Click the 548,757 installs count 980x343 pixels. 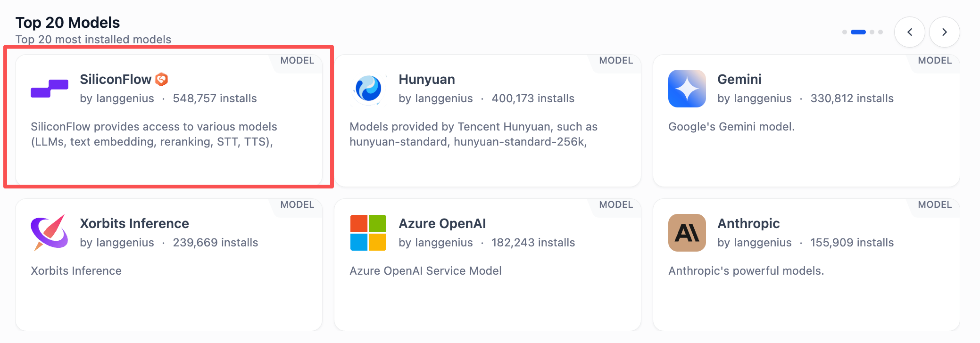(215, 98)
